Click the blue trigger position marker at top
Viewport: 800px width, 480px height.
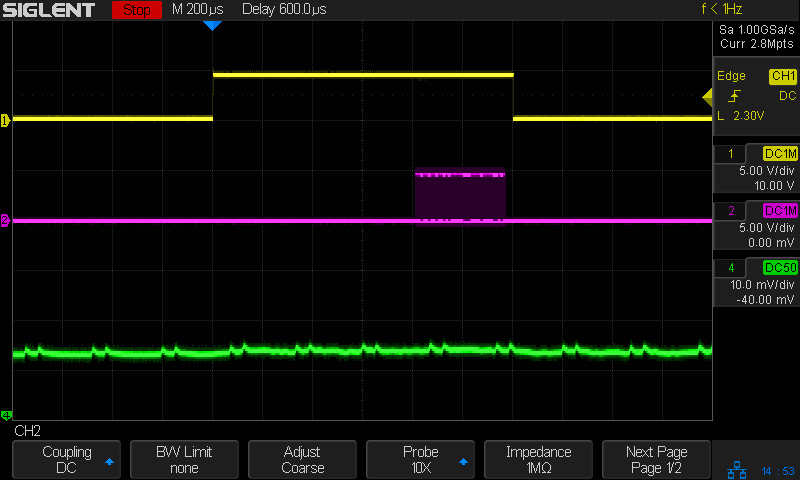[x=211, y=26]
